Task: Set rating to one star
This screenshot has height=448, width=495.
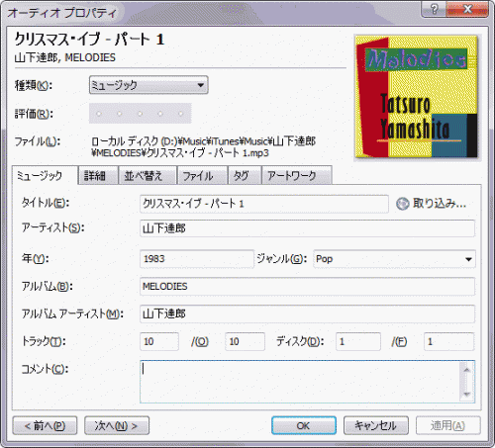Action: (99, 114)
